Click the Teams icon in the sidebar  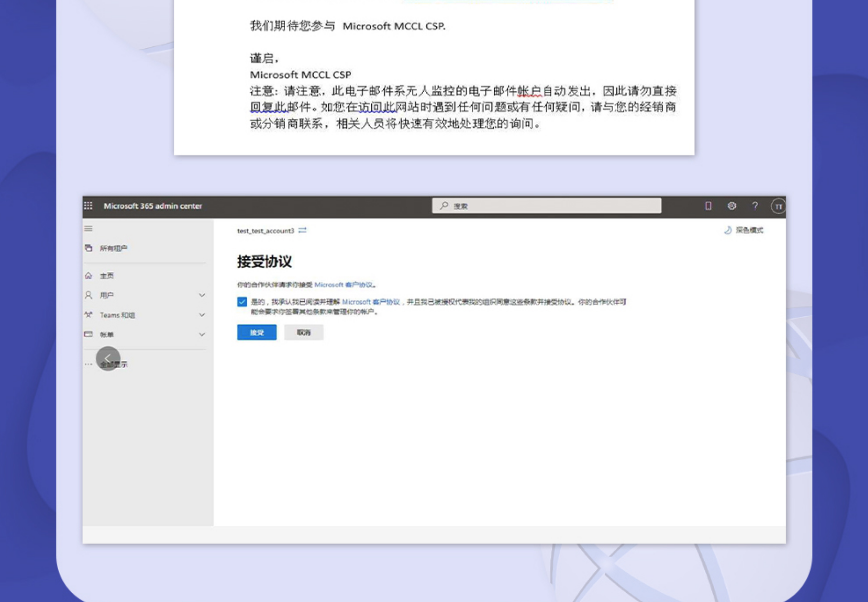tap(88, 315)
